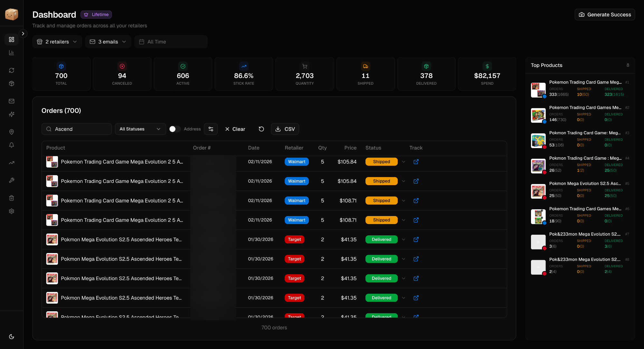Expand the All Statuses dropdown
The height and width of the screenshot is (349, 644).
[x=140, y=129]
